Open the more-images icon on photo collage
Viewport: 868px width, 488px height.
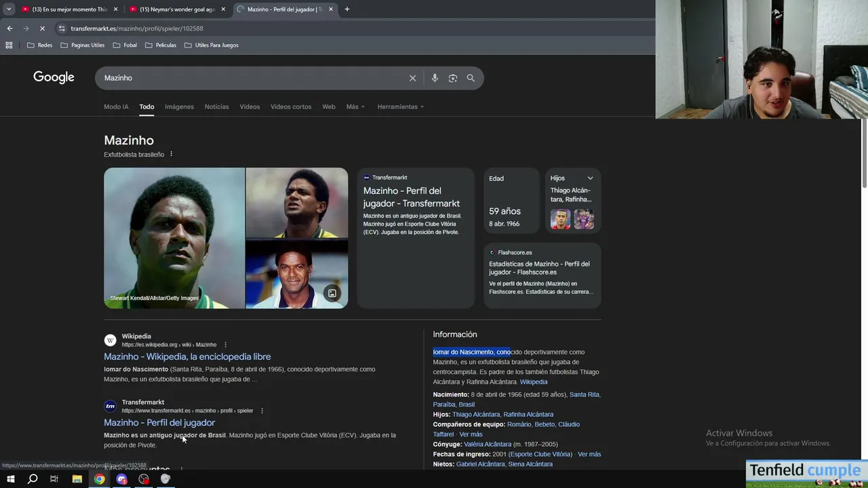332,293
